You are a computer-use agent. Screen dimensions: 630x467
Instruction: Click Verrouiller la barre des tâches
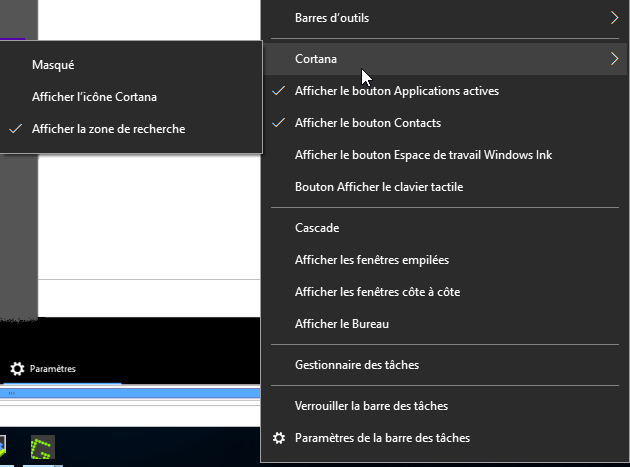coord(371,406)
